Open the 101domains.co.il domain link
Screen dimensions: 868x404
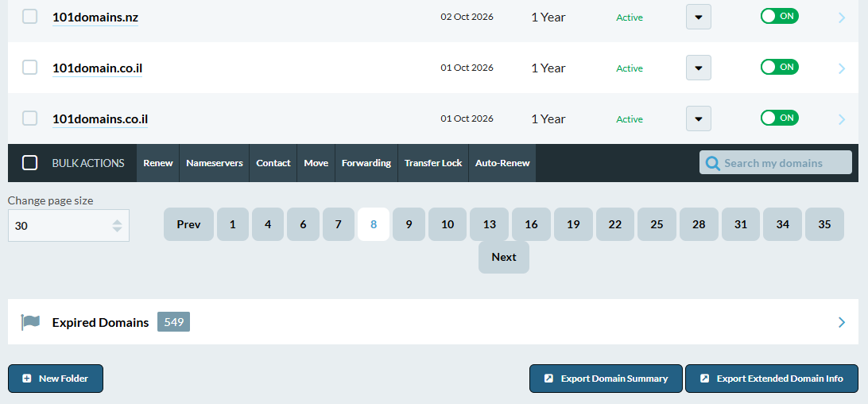tap(100, 119)
